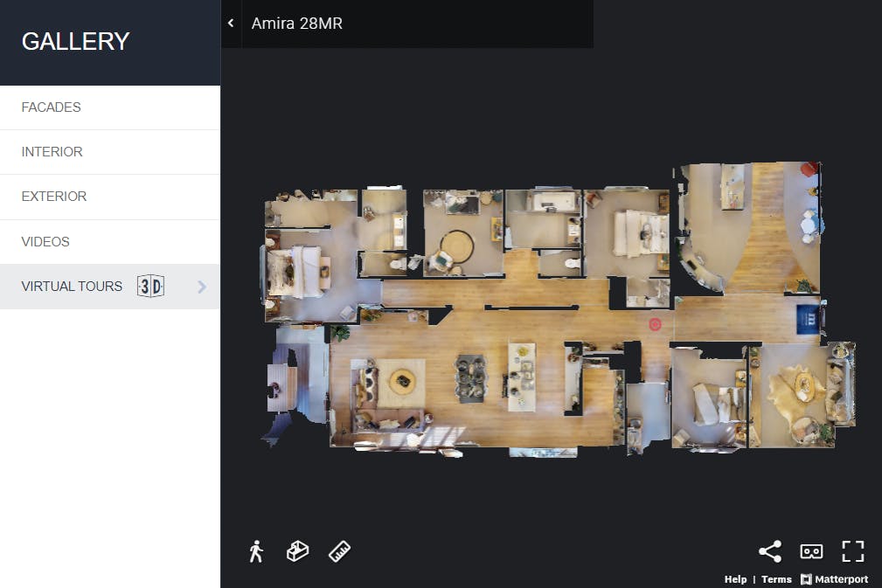
Task: Click the share icon
Action: click(769, 551)
